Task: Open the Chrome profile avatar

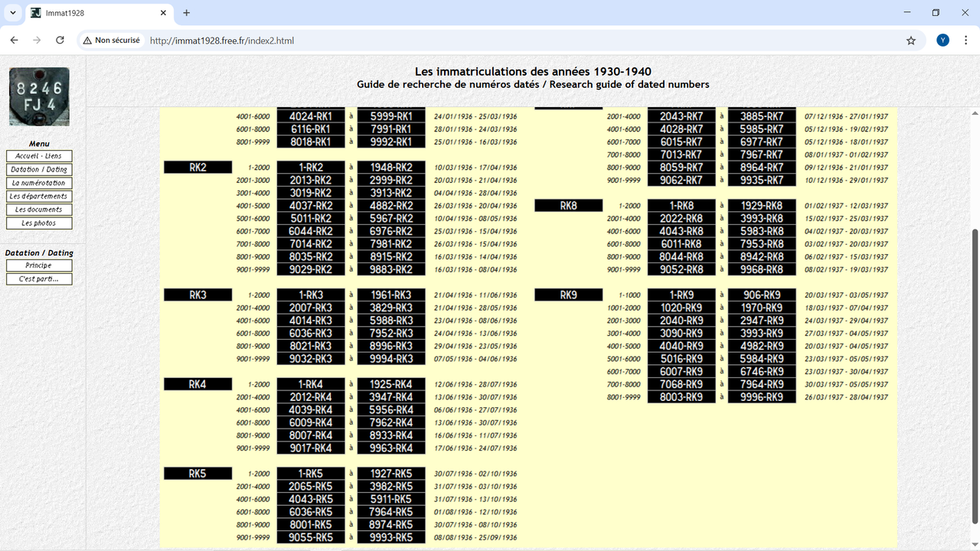Action: coord(942,41)
